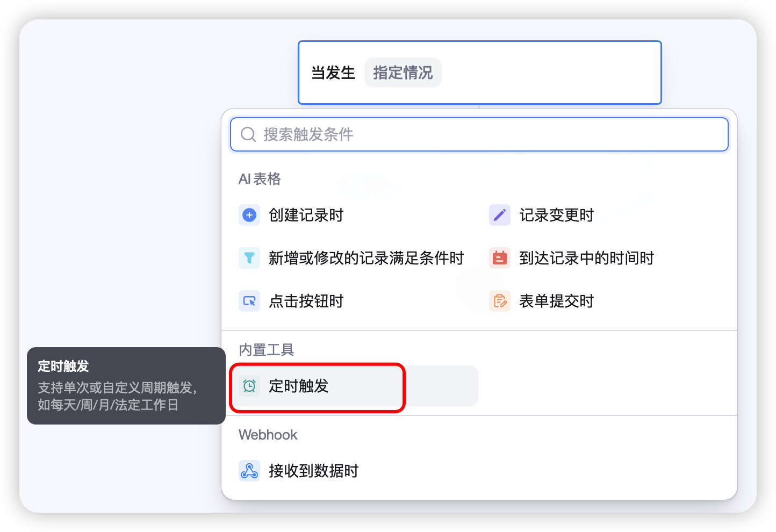Click the cursor icon beside 点击按钮时

point(249,301)
